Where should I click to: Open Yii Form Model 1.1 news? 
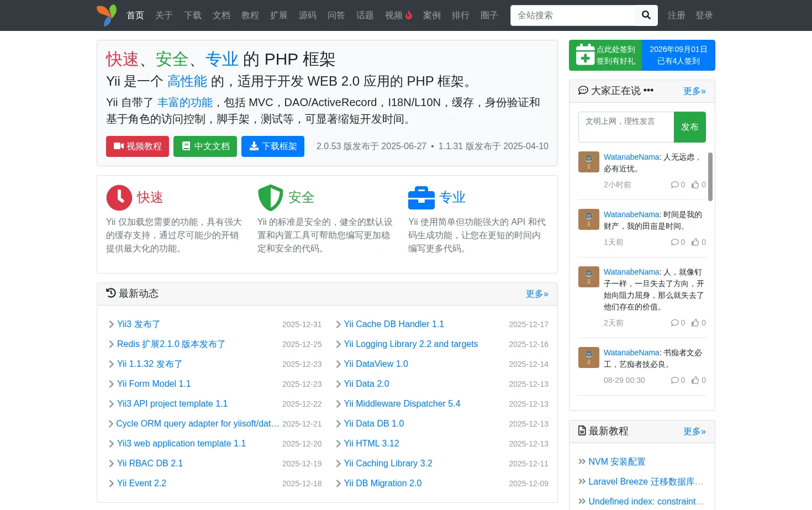154,384
